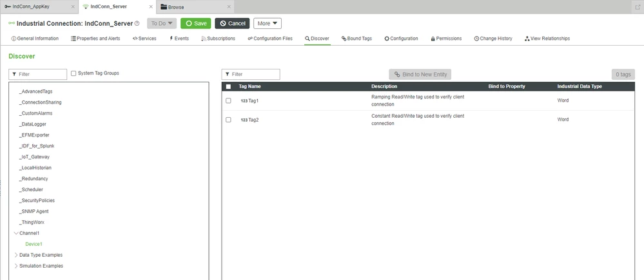The width and height of the screenshot is (644, 280).
Task: Select _AdvancedTags in the tree
Action: tap(35, 91)
